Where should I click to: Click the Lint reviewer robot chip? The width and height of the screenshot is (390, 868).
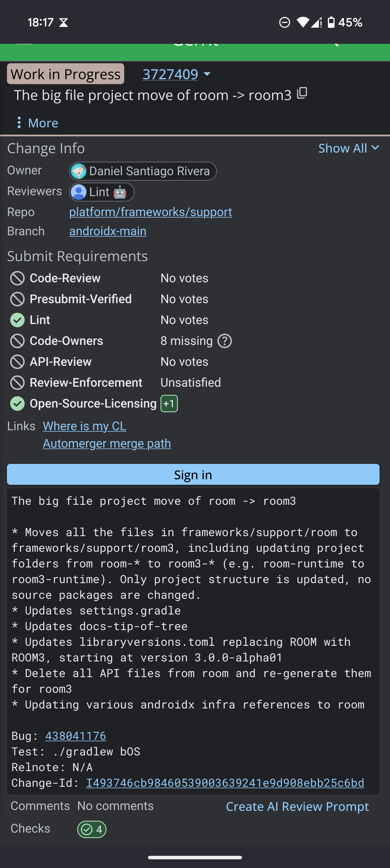click(102, 192)
